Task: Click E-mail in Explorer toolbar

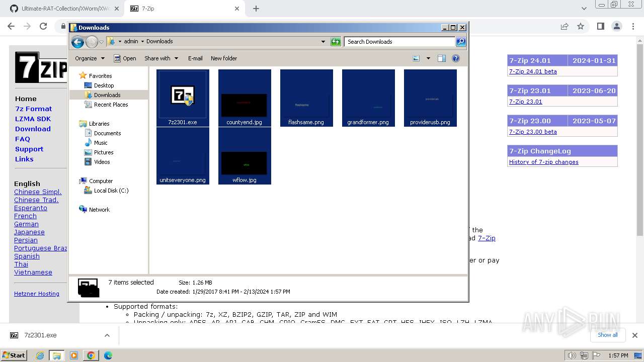Action: (195, 58)
